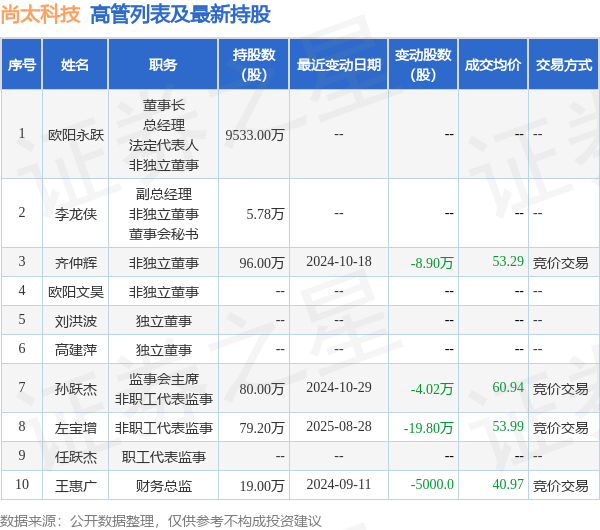Click the name 孙跃杰 in row 7

[76, 389]
